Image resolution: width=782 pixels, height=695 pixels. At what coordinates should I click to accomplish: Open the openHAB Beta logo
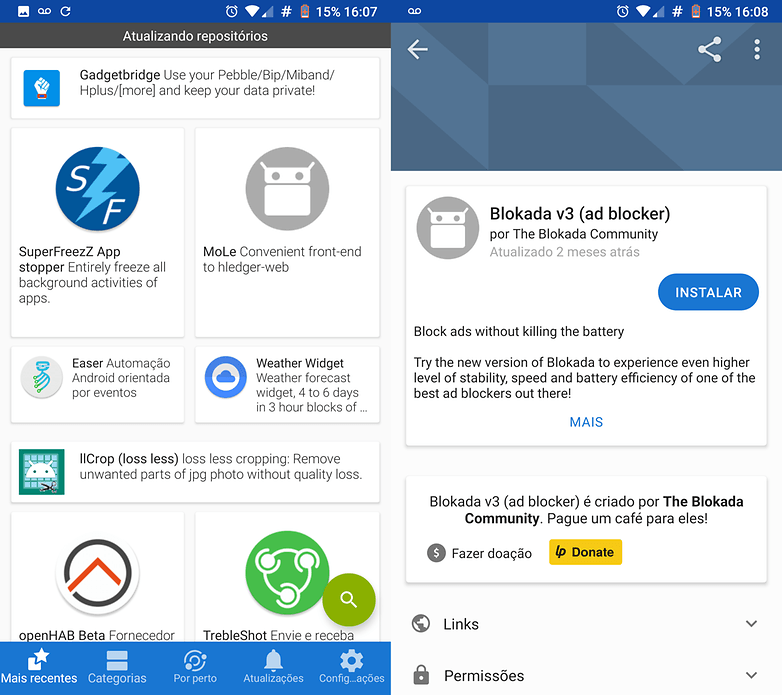pos(97,573)
